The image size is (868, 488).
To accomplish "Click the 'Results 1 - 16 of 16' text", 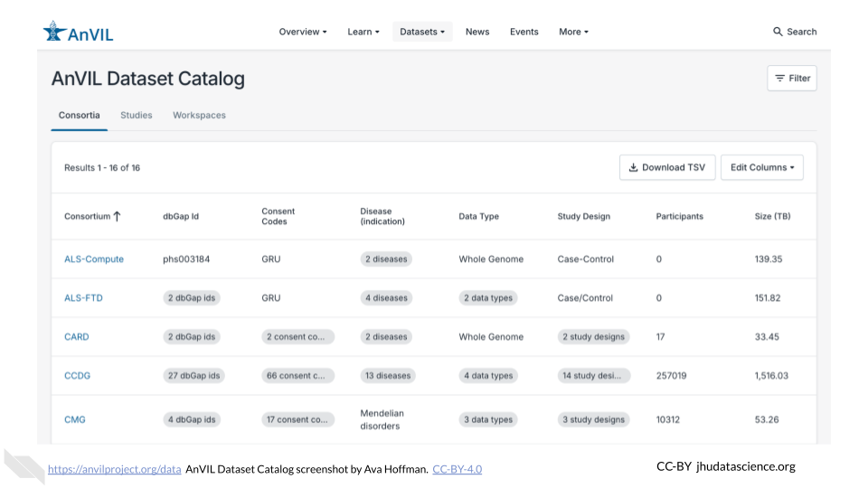I will (x=102, y=168).
